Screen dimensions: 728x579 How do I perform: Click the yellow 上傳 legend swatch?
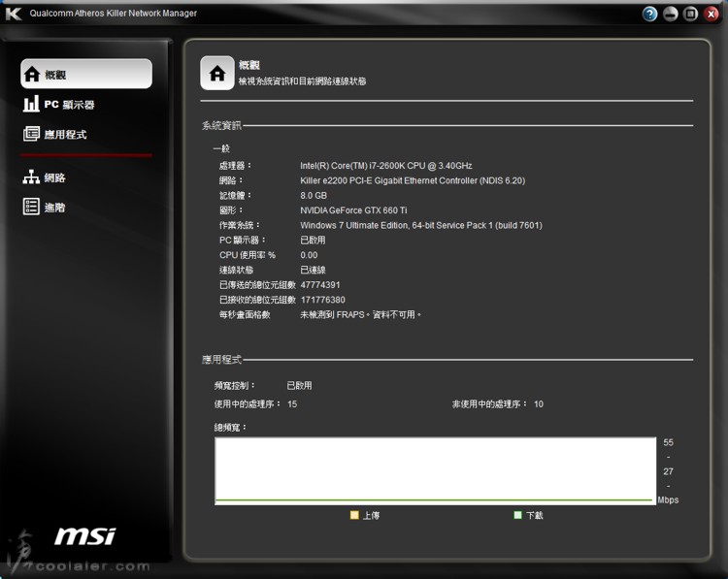(x=354, y=515)
